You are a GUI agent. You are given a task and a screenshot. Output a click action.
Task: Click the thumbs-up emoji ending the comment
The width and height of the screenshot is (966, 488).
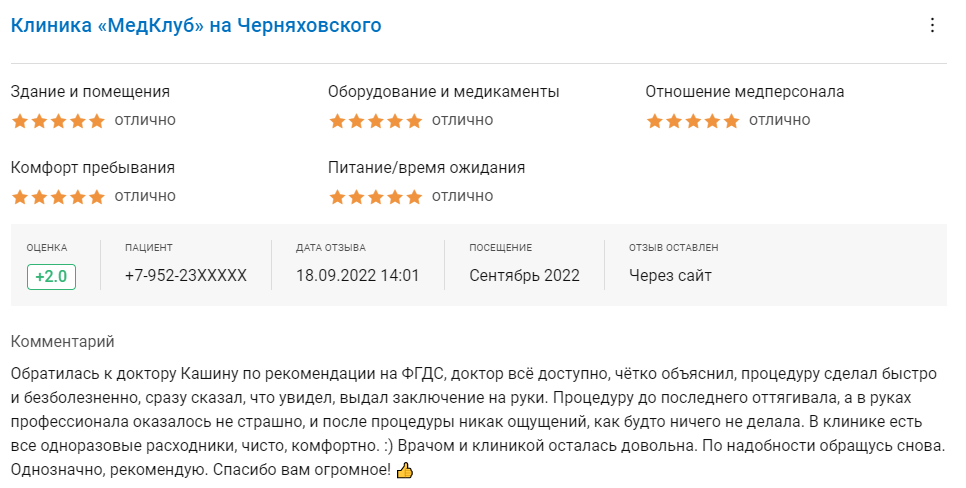point(405,471)
